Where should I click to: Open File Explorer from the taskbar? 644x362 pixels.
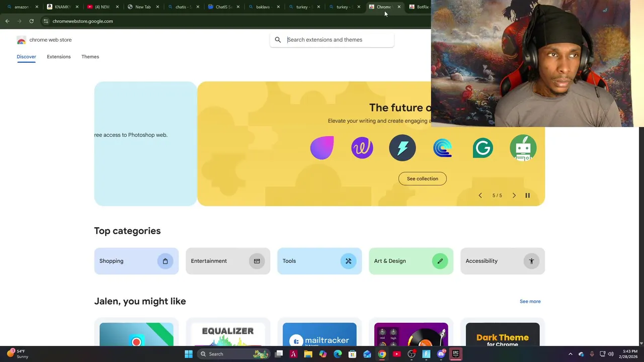[308, 354]
